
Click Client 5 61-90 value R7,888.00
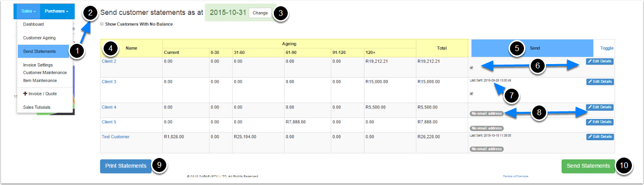point(295,122)
